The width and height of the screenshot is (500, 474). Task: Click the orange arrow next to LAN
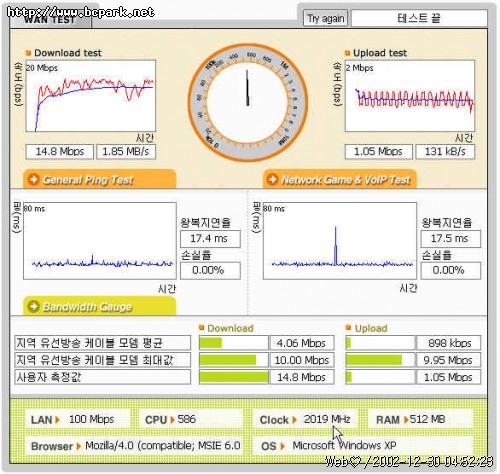pyautogui.click(x=58, y=420)
